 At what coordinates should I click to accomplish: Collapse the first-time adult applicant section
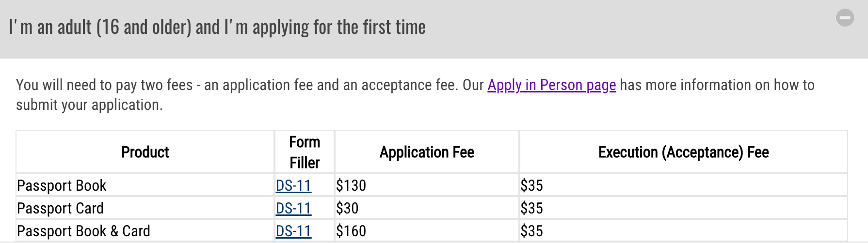(x=844, y=18)
